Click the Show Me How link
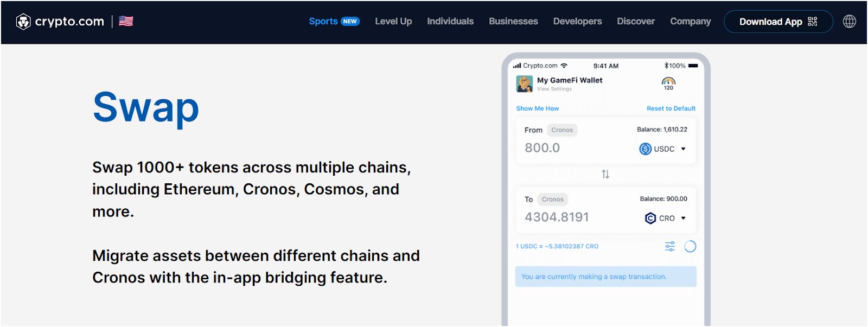Image resolution: width=868 pixels, height=327 pixels. (x=537, y=108)
